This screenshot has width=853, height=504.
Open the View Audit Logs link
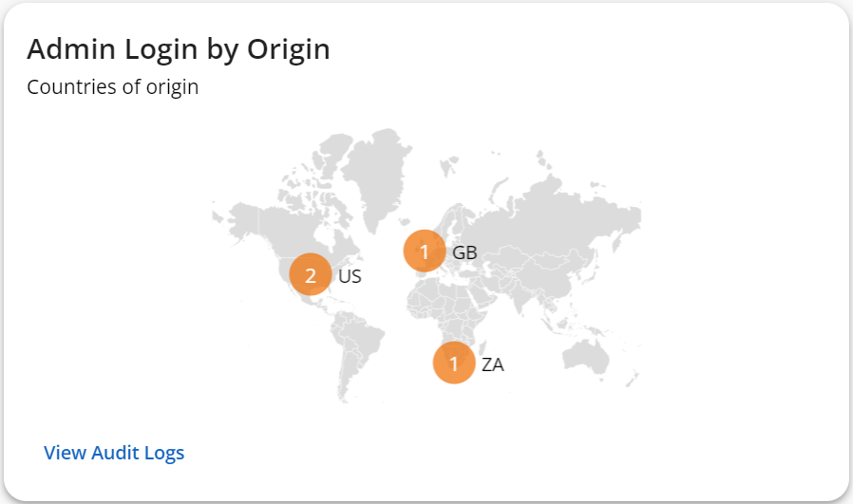pos(114,453)
